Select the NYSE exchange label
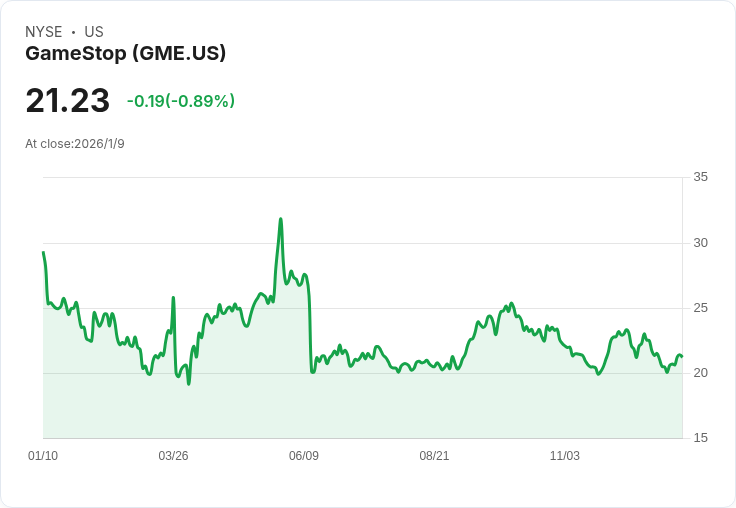The image size is (736, 508). 44,32
